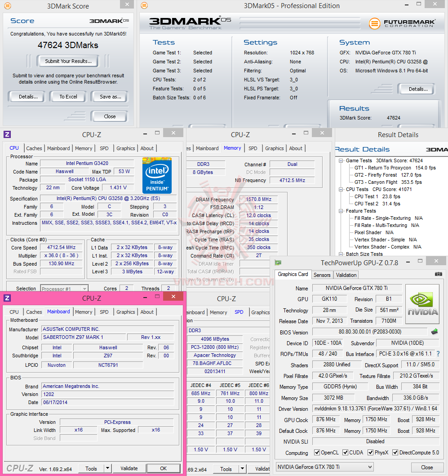Click the GPU-Z title bar icon
The width and height of the screenshot is (448, 476).
(278, 262)
